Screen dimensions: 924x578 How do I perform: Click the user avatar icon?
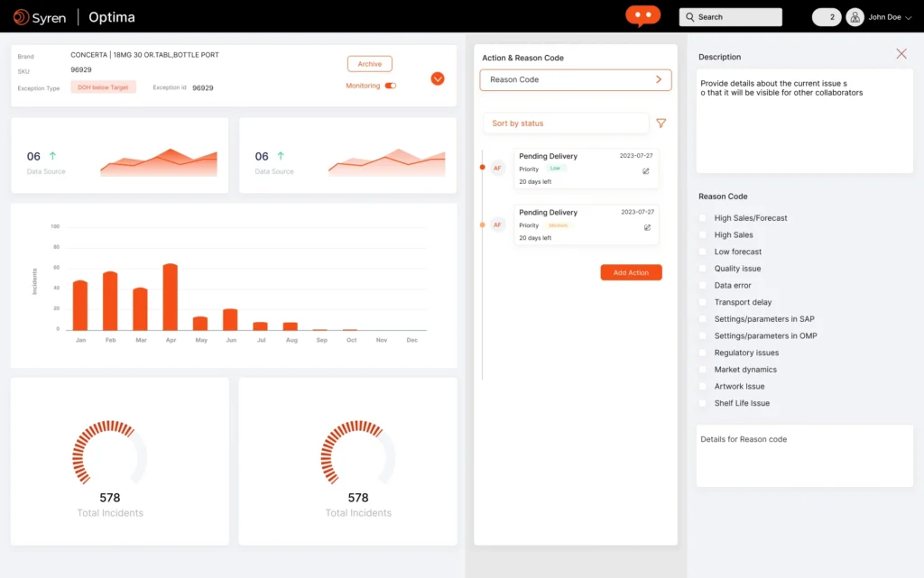[855, 17]
